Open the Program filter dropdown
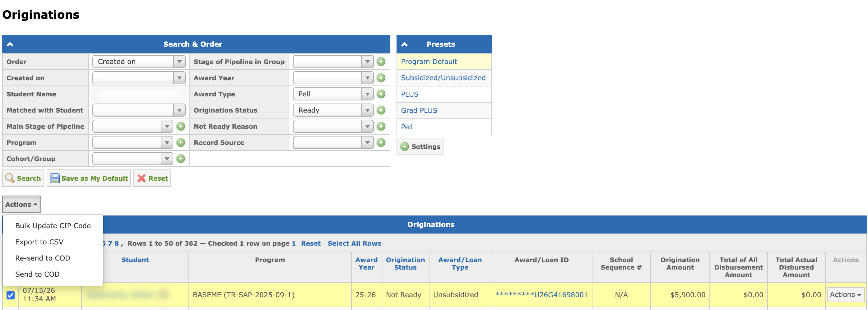The height and width of the screenshot is (310, 868). 132,142
